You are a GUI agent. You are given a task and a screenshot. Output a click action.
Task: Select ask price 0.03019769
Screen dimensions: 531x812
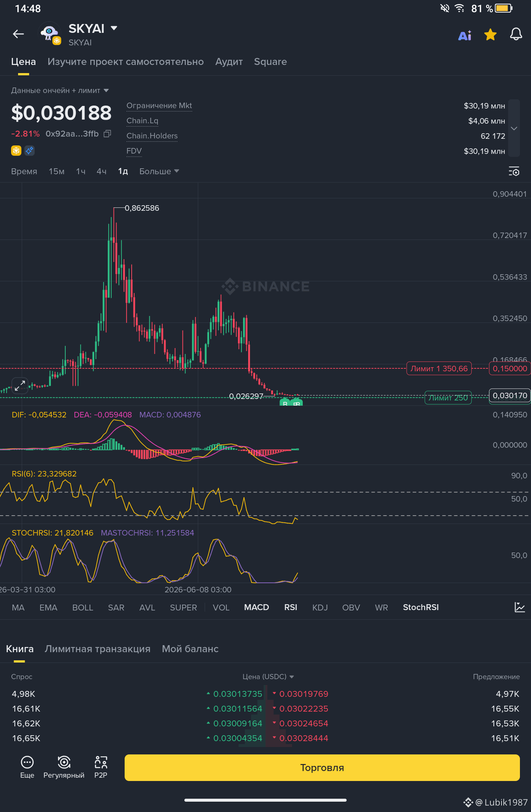(x=304, y=694)
